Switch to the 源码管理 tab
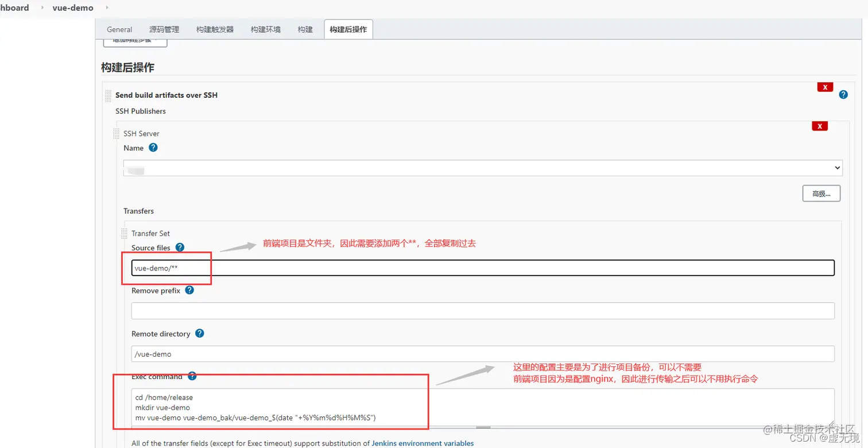Screen dimensions: 868x448 click(164, 29)
